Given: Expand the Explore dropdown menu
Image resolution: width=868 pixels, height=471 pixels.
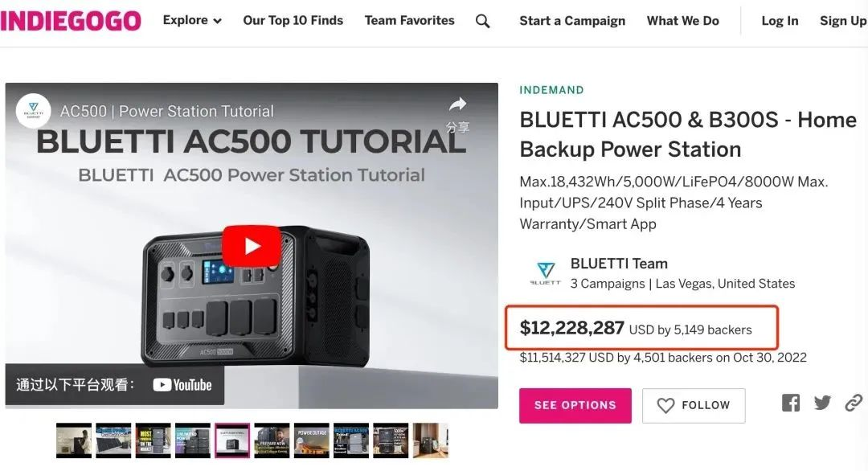Looking at the screenshot, I should tap(192, 20).
